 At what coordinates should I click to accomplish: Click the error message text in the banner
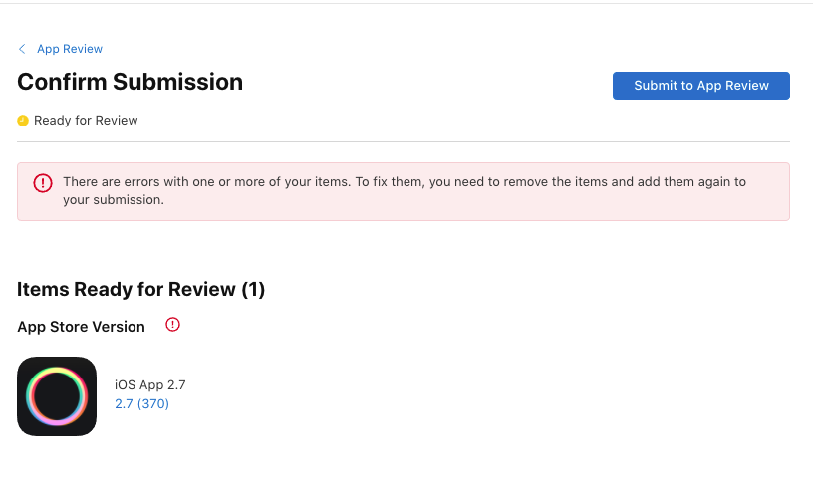pyautogui.click(x=405, y=191)
